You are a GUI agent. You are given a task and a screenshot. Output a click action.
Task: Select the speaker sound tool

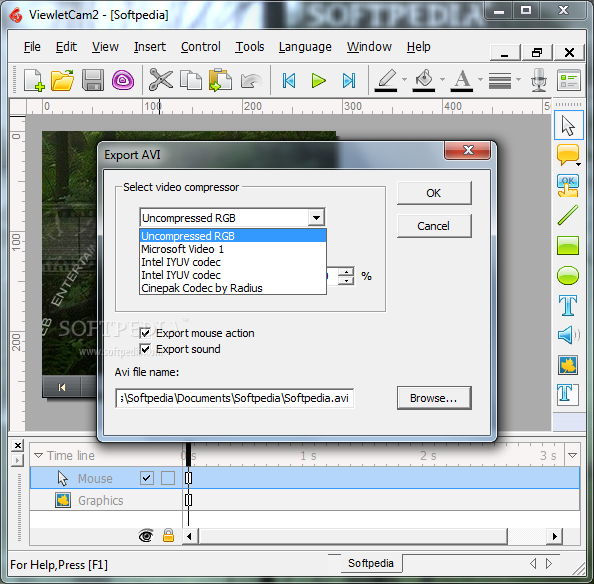coord(568,335)
